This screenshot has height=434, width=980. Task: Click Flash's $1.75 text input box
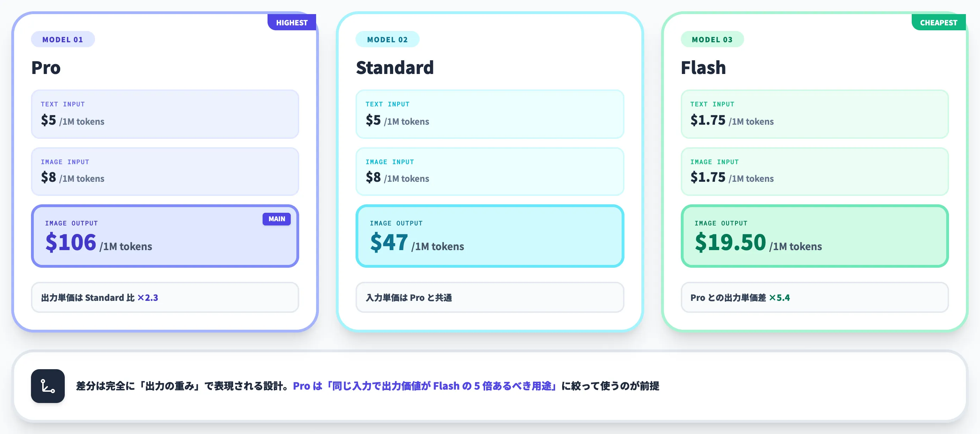[815, 114]
